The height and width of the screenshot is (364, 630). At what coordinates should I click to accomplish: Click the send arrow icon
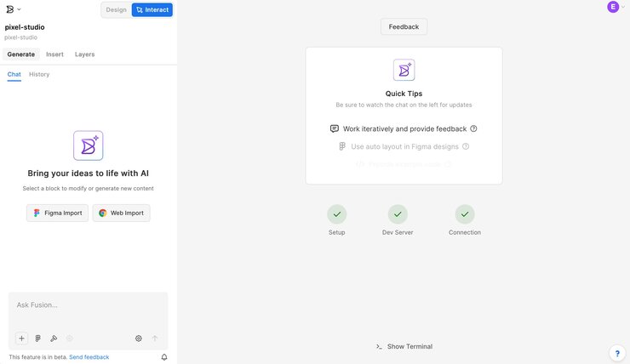155,338
